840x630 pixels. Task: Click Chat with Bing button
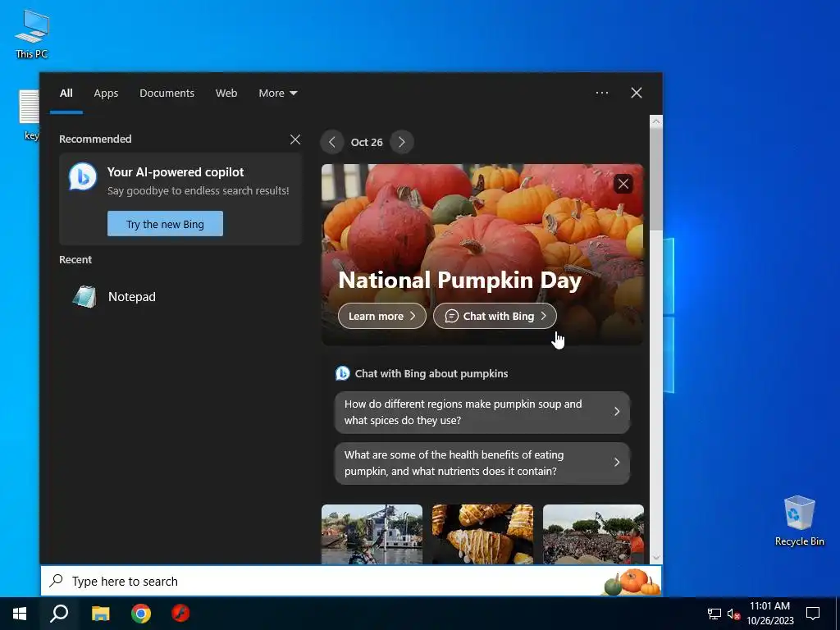pyautogui.click(x=495, y=316)
